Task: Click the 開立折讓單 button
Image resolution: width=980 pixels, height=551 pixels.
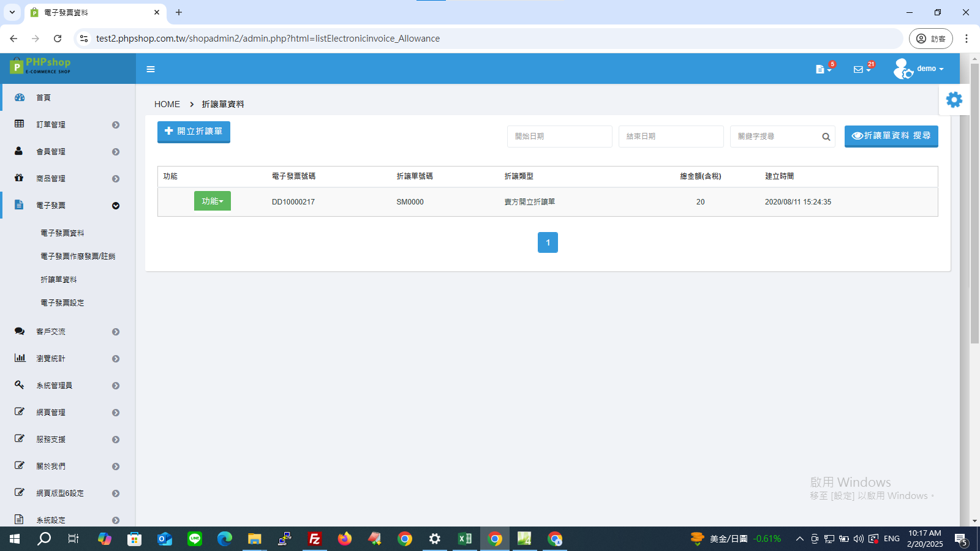Action: 194,132
